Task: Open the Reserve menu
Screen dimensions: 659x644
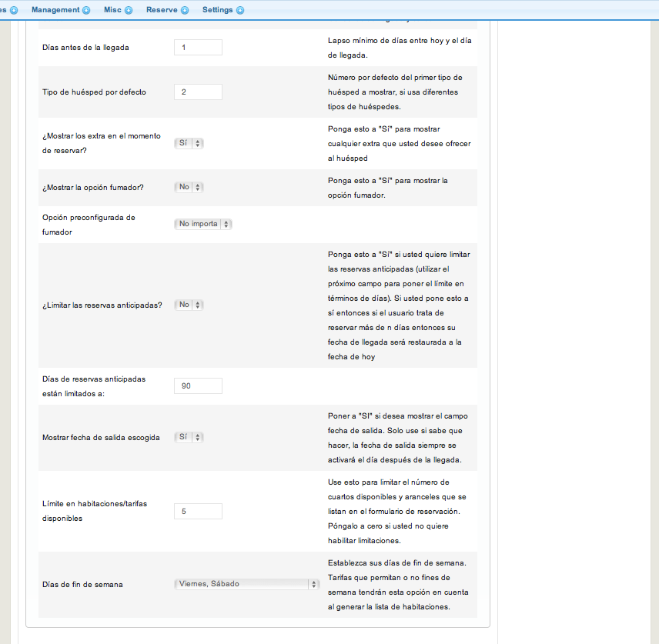Action: [167, 10]
